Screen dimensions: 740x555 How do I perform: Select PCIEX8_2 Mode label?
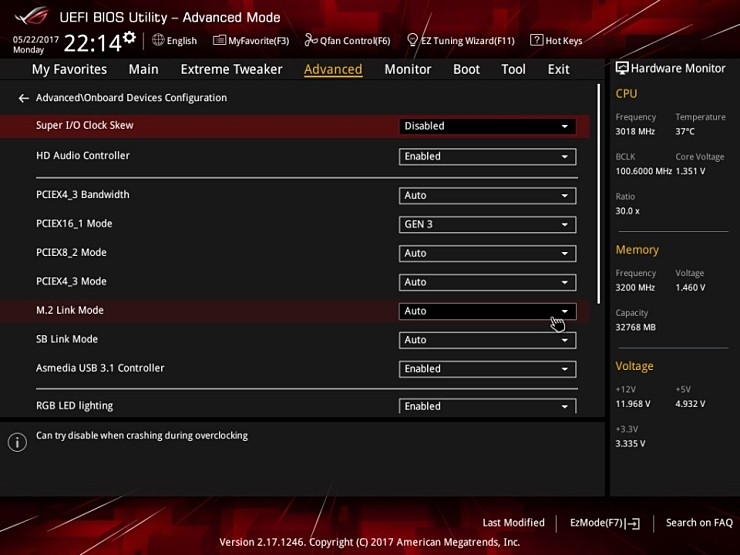coord(71,252)
